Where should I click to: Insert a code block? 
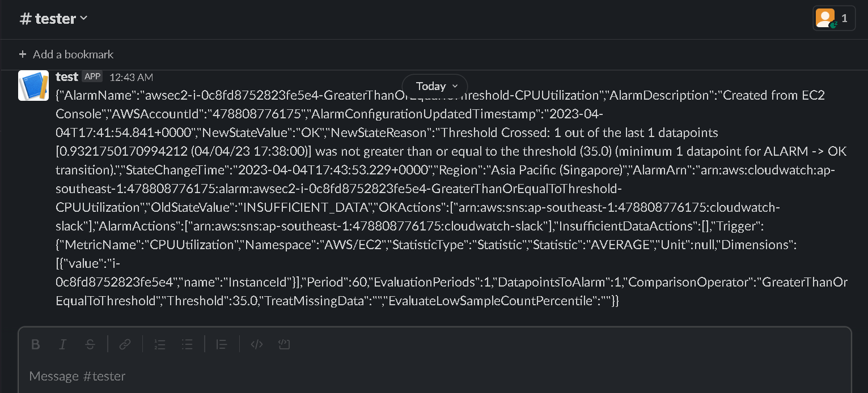pos(284,344)
